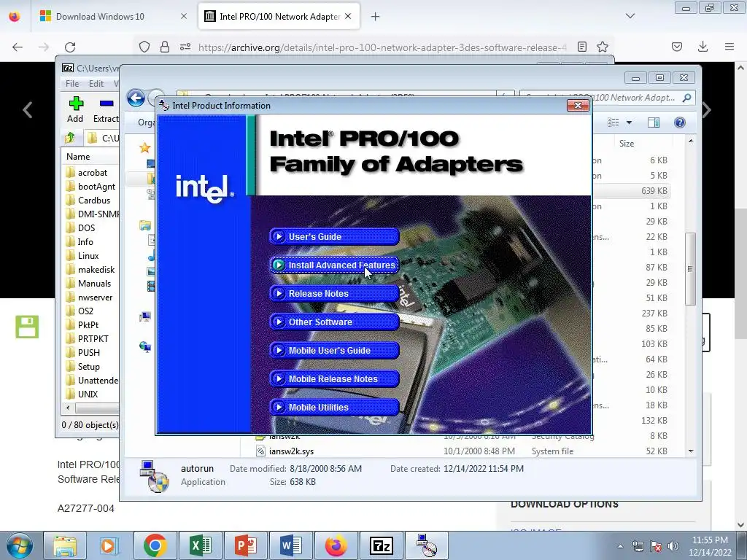This screenshot has height=560, width=747.
Task: Open Explorer view options dropdown arrow
Action: [629, 122]
